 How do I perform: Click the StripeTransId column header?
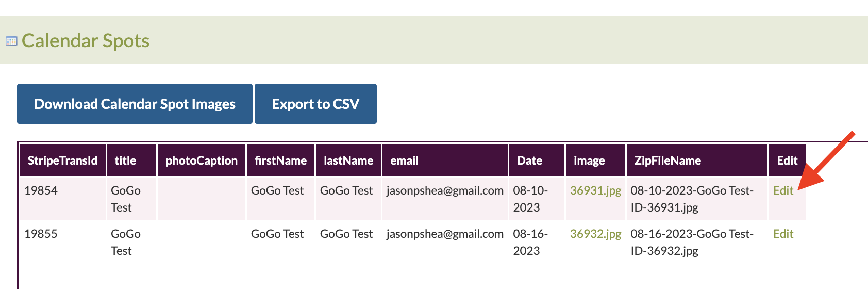click(x=63, y=160)
